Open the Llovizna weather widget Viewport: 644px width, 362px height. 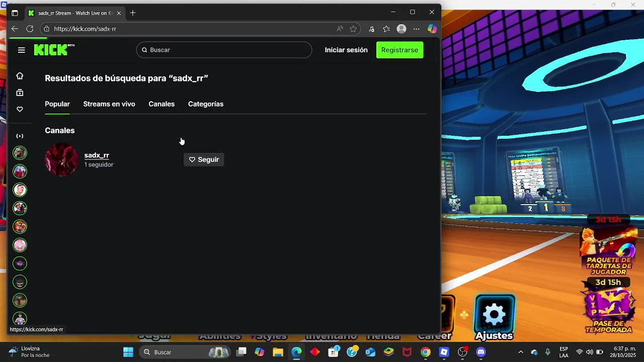[x=29, y=352]
